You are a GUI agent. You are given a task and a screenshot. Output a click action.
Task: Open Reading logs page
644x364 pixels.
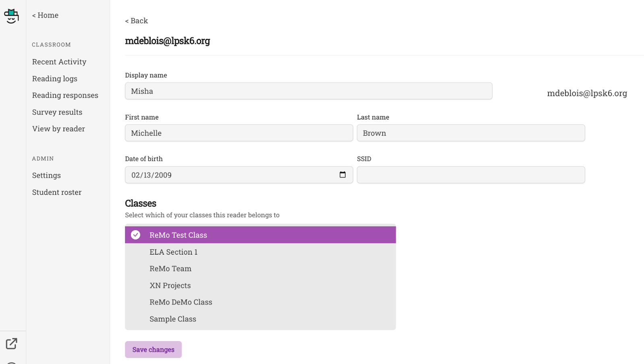coord(55,78)
